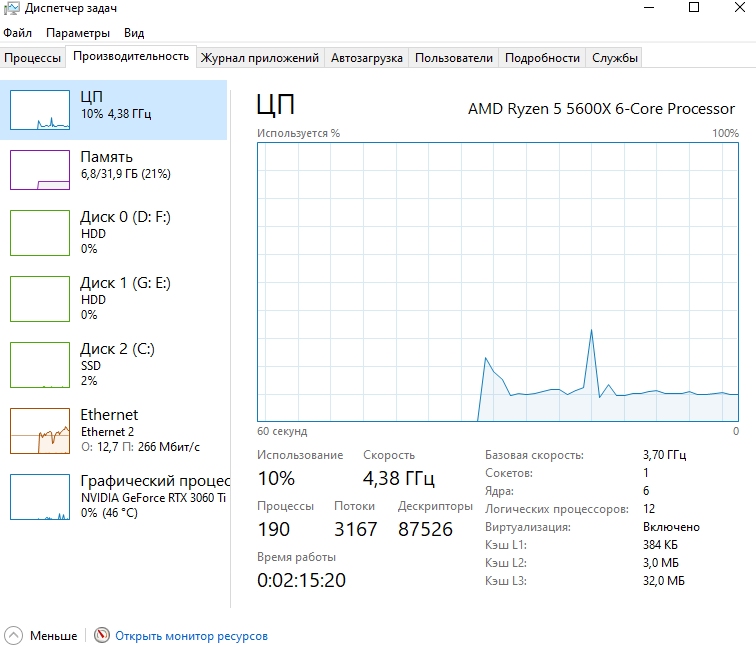
Task: Click the Task Manager app icon in title bar
Action: tap(11, 9)
